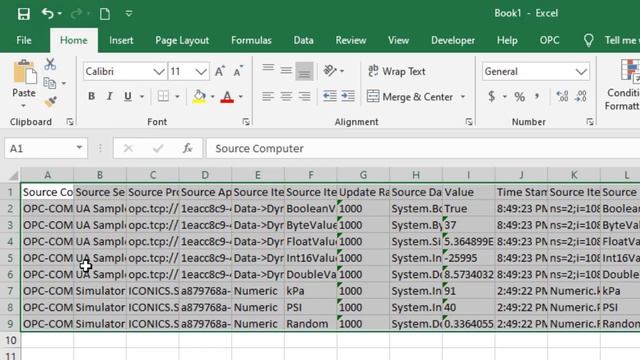Viewport: 640px width, 360px height.
Task: Click the Format Painter brush icon
Action: [x=50, y=102]
